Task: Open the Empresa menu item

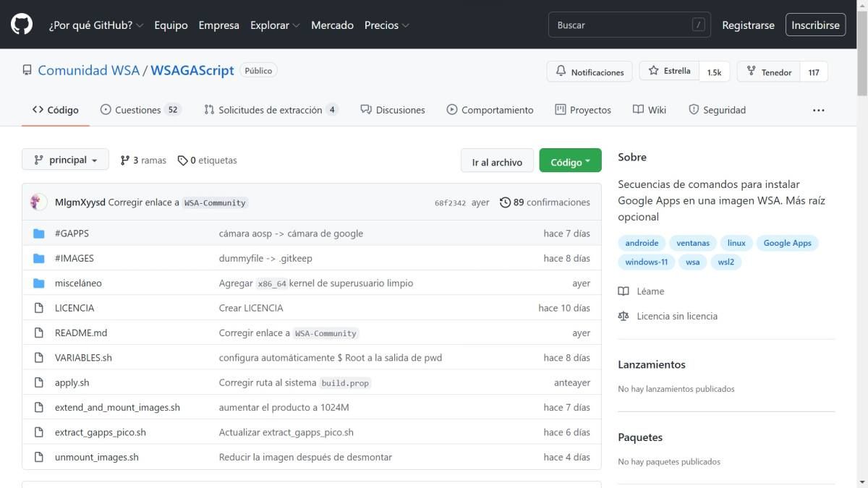Action: pyautogui.click(x=218, y=25)
